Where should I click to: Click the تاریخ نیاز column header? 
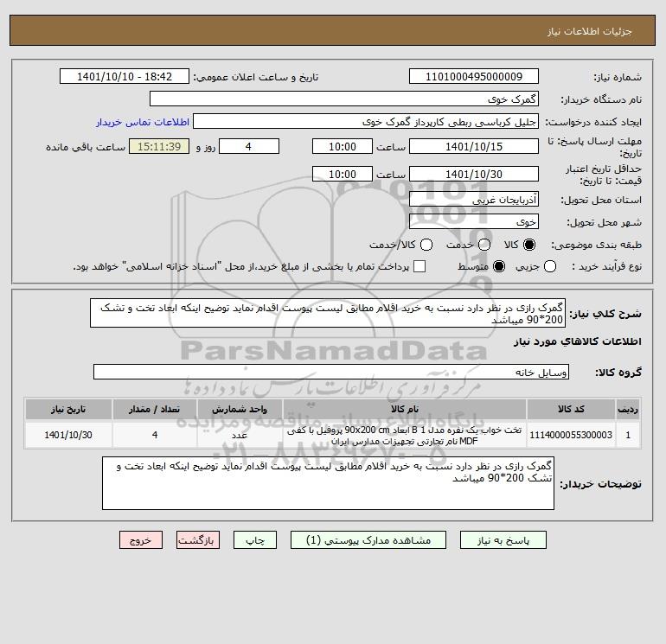click(x=68, y=409)
